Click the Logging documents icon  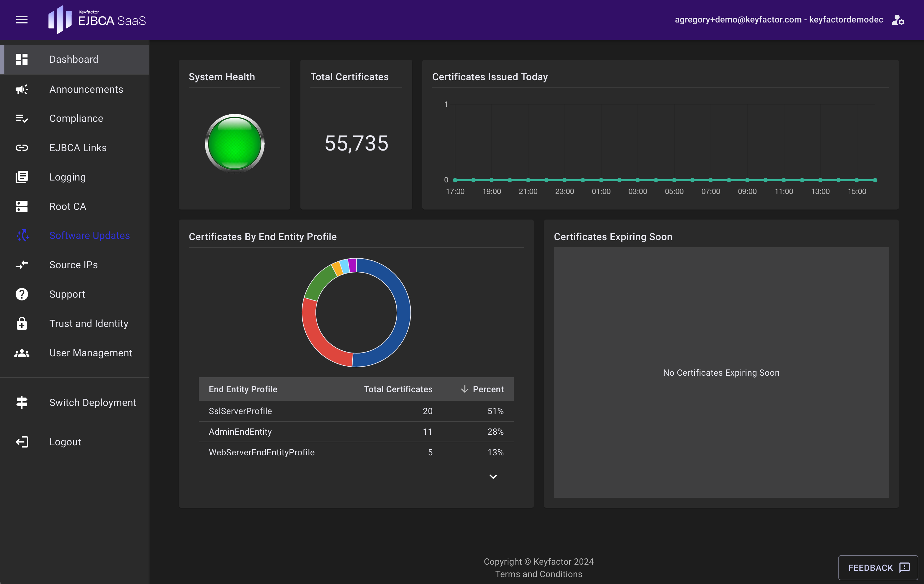pyautogui.click(x=22, y=177)
